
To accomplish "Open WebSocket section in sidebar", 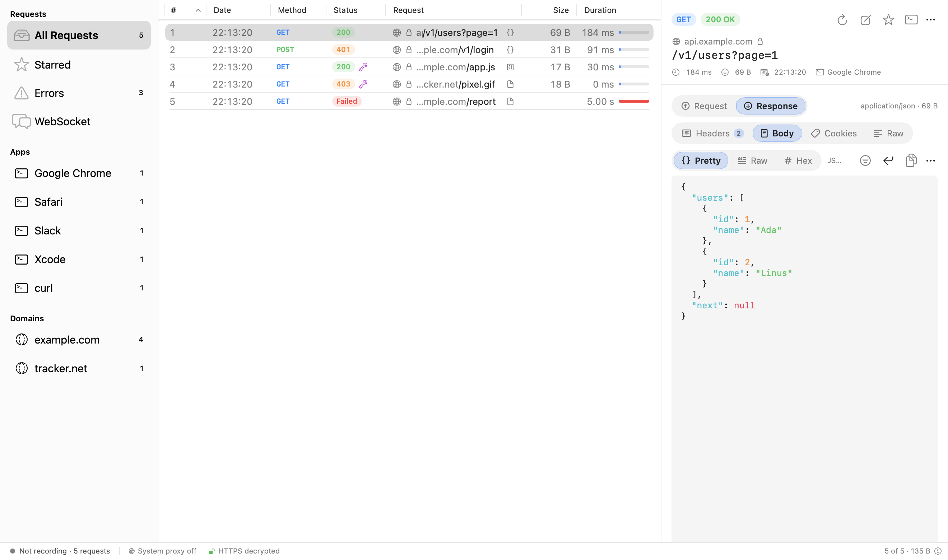I will coord(79,121).
